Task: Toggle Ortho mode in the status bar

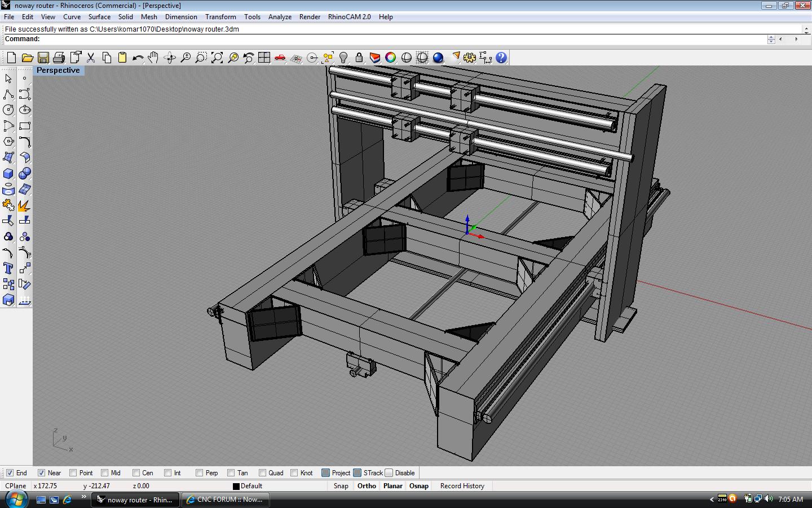Action: click(367, 486)
